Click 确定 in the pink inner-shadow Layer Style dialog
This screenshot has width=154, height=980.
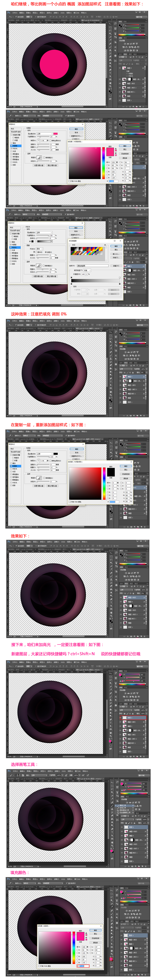tap(76, 129)
